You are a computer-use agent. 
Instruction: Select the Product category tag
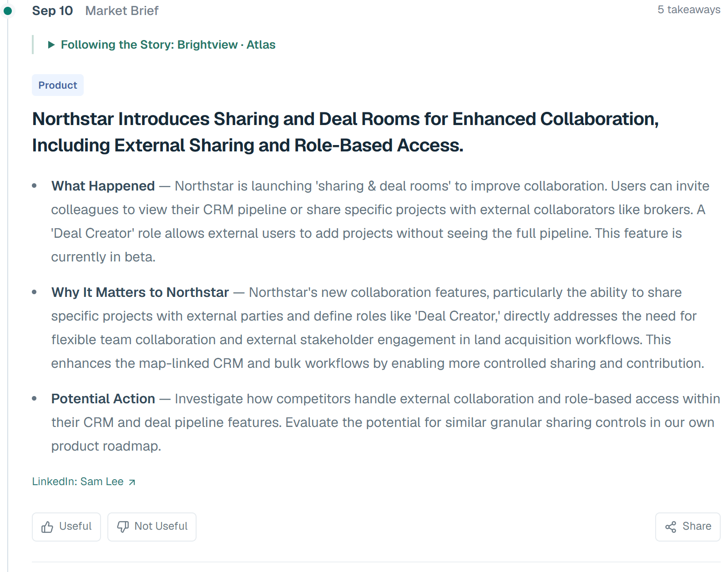pyautogui.click(x=58, y=85)
